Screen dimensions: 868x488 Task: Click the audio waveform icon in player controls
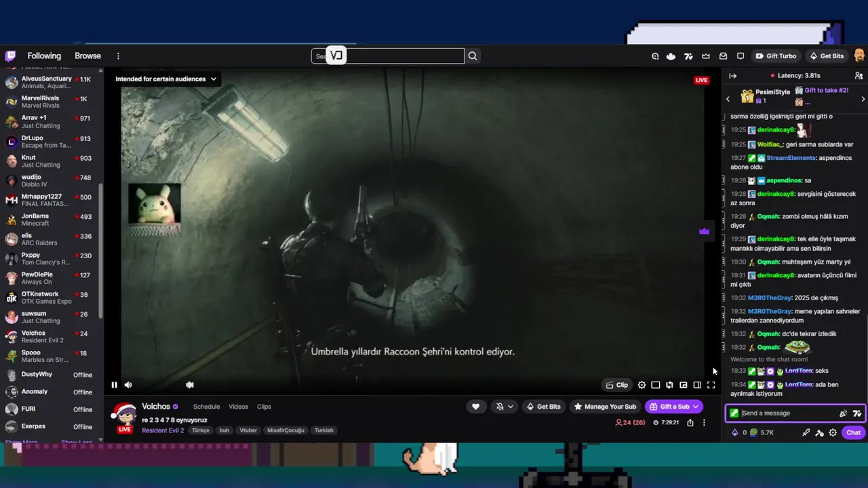tap(190, 385)
